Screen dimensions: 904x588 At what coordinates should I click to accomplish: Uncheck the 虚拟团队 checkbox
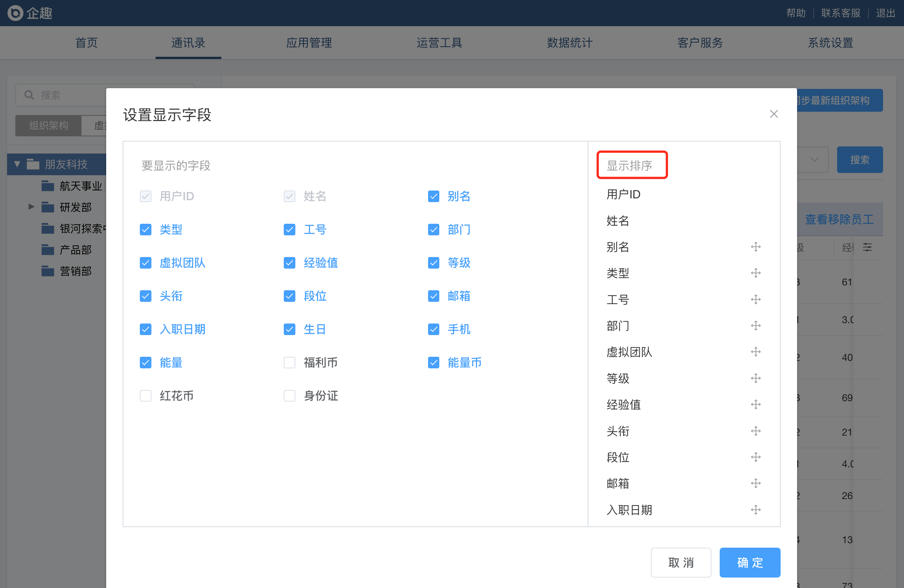click(x=145, y=263)
